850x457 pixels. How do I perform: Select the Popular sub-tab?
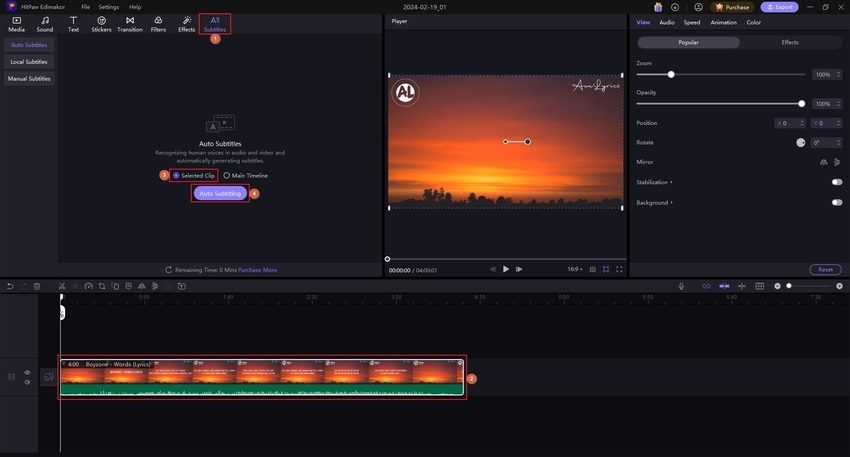tap(688, 42)
